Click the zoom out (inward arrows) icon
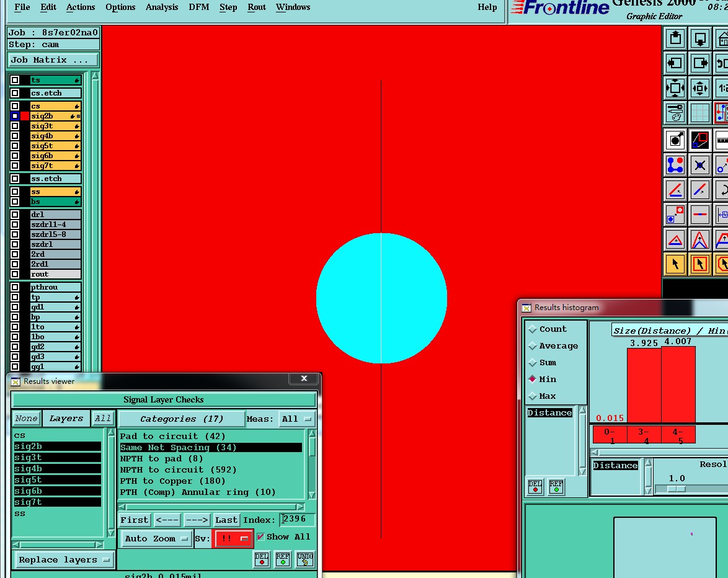Image resolution: width=728 pixels, height=578 pixels. (699, 87)
